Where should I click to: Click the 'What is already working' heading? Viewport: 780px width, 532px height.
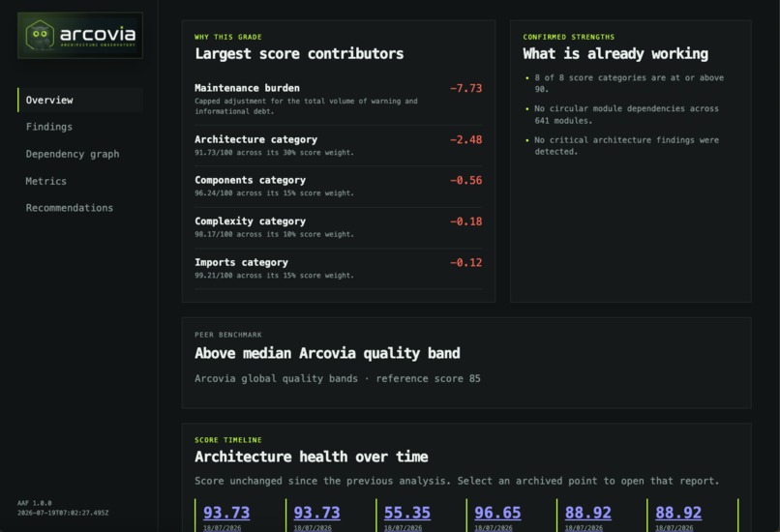click(x=615, y=54)
